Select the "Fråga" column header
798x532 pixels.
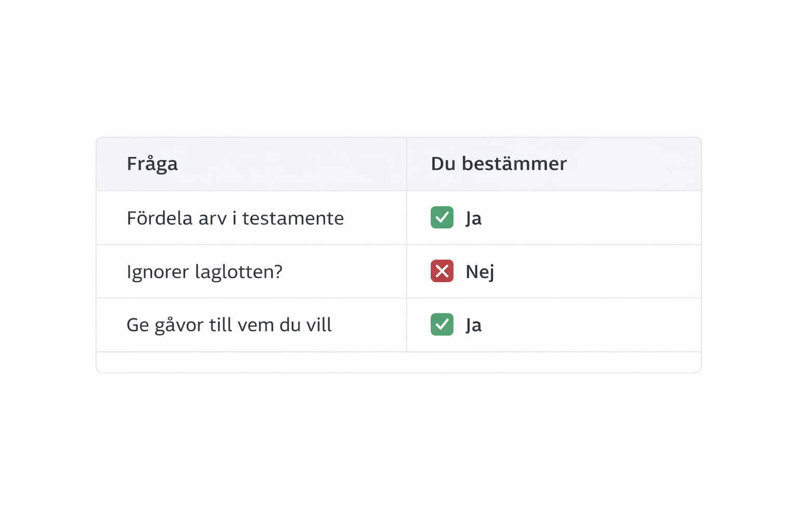click(x=152, y=164)
